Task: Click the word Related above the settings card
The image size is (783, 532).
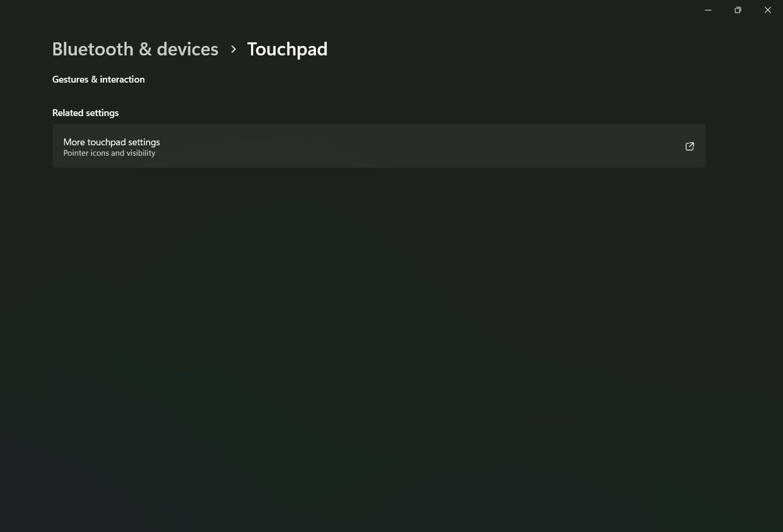Action: [x=67, y=113]
